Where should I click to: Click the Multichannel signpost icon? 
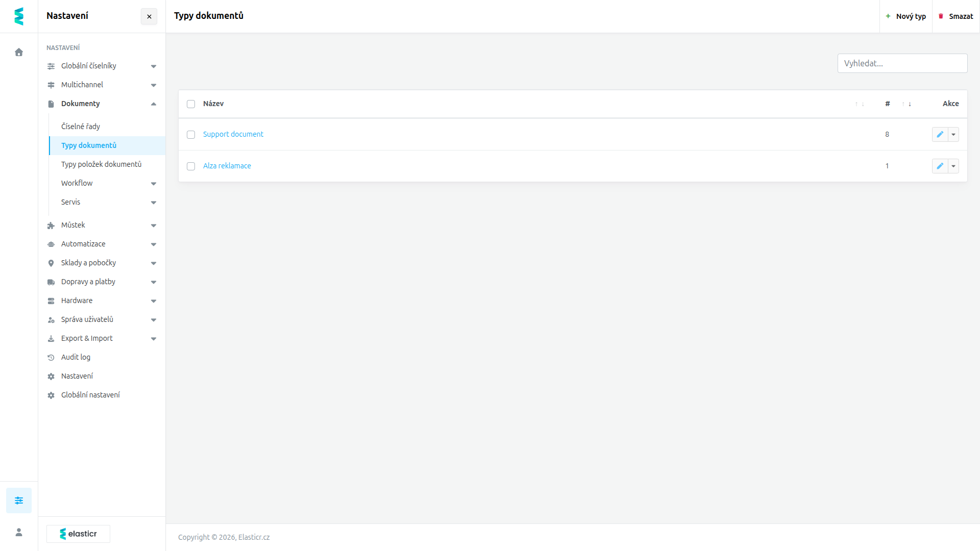pos(51,85)
